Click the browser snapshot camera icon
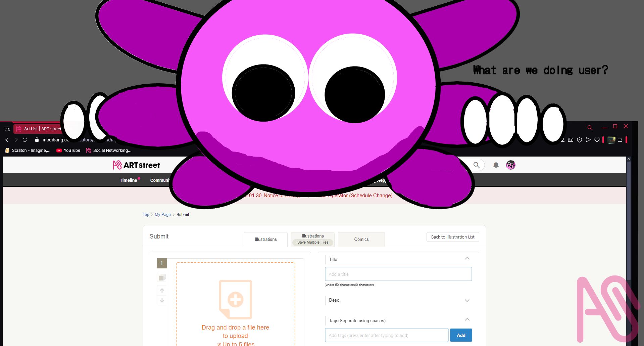This screenshot has height=346, width=644. pos(571,140)
